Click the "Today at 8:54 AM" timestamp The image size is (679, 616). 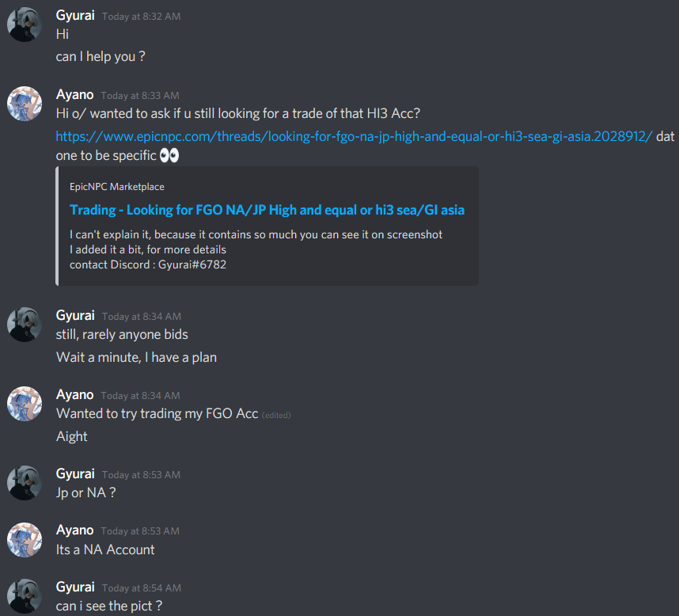(142, 587)
